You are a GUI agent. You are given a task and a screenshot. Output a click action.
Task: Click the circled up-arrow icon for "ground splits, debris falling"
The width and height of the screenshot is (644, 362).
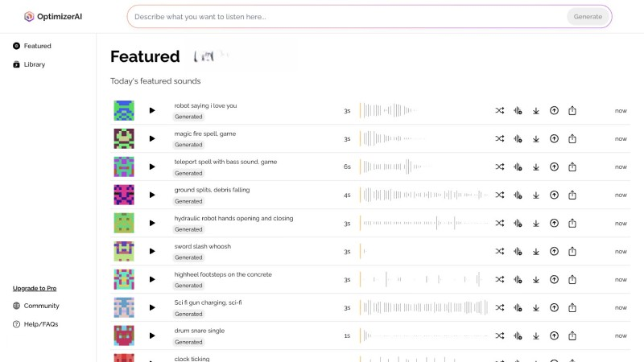point(554,195)
